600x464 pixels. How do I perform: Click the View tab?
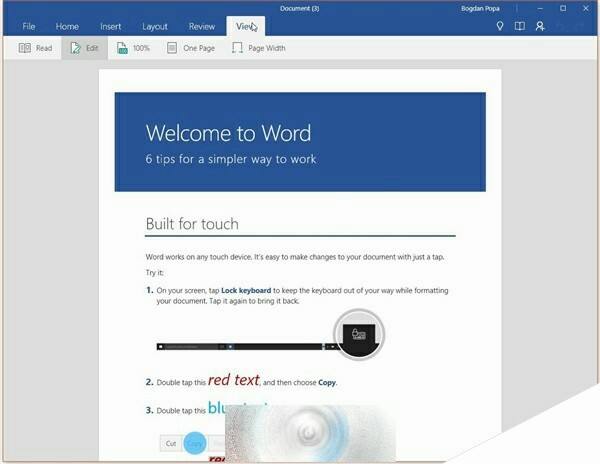(x=245, y=26)
